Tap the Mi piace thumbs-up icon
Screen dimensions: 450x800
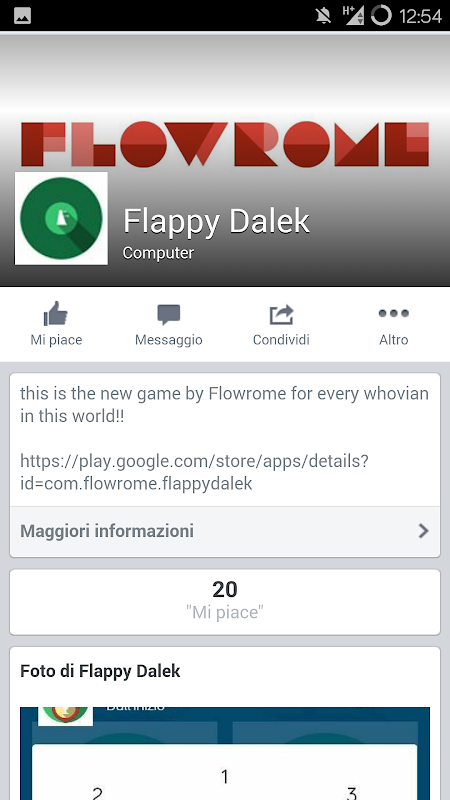pos(56,313)
